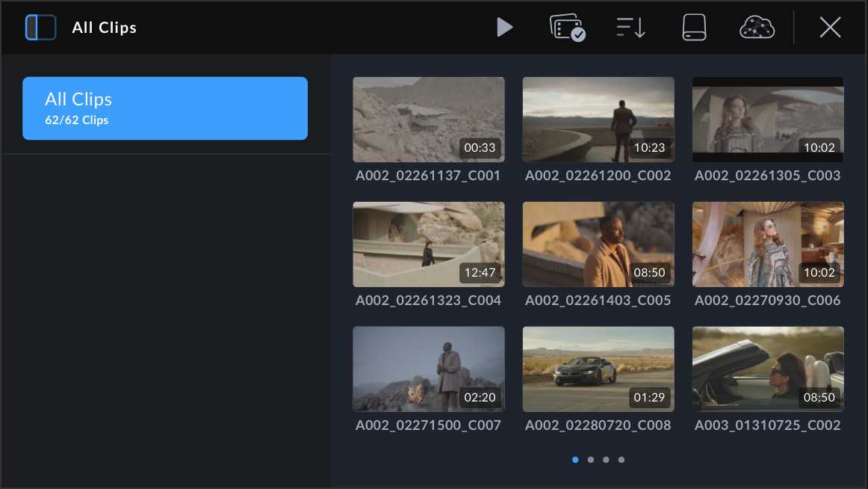Image resolution: width=868 pixels, height=489 pixels.
Task: Open clip A002_02261323_C004 thumbnail
Action: (428, 244)
